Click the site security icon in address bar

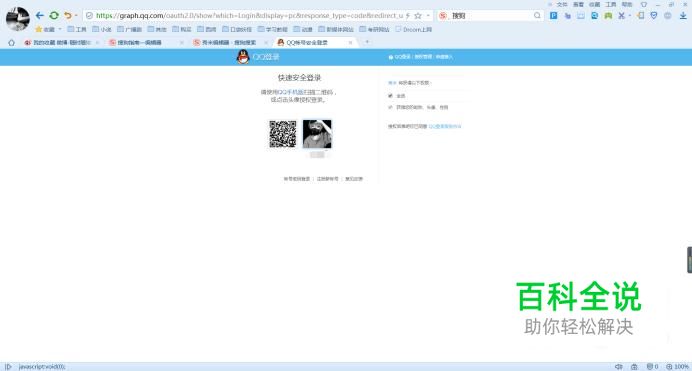[89, 15]
